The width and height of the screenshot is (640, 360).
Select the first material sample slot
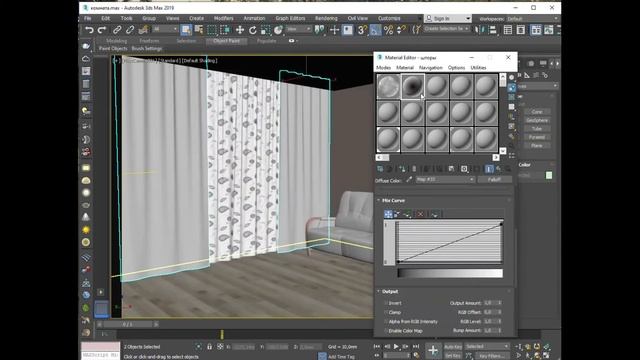(x=388, y=86)
